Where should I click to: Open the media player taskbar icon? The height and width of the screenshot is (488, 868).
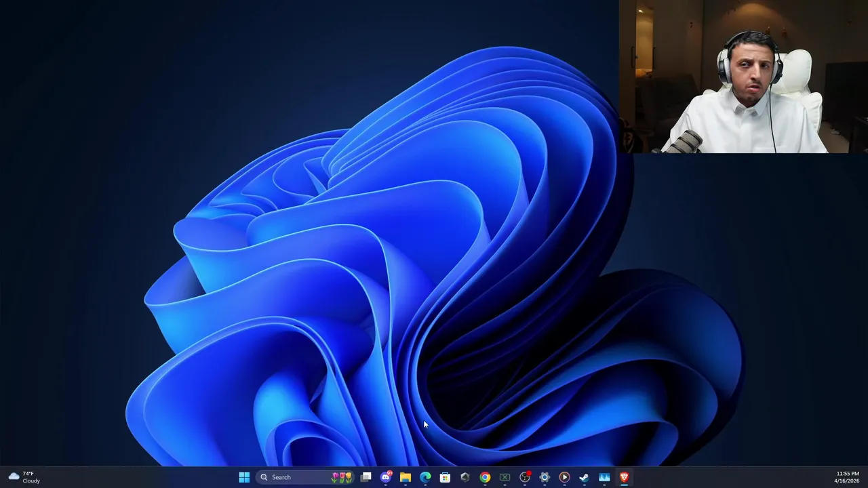point(564,477)
